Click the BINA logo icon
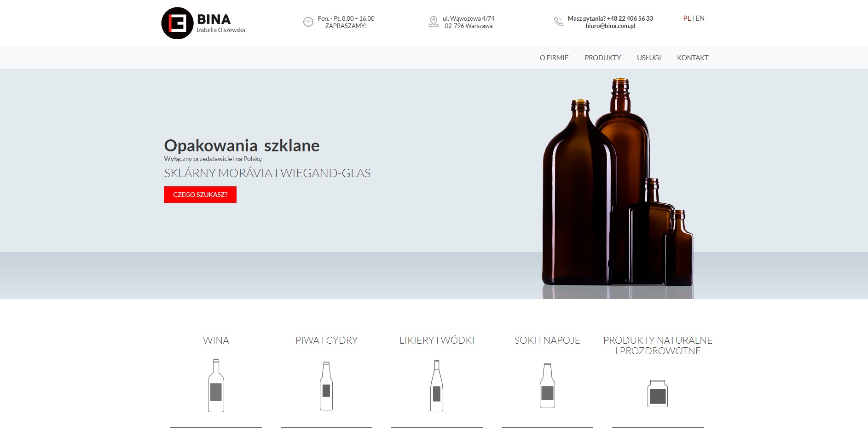868x432 pixels. tap(177, 23)
